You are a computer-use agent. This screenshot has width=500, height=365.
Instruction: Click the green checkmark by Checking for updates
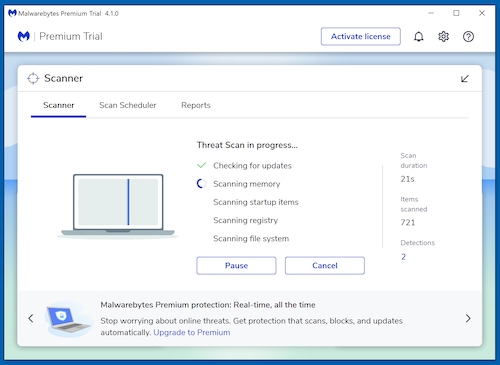click(202, 165)
